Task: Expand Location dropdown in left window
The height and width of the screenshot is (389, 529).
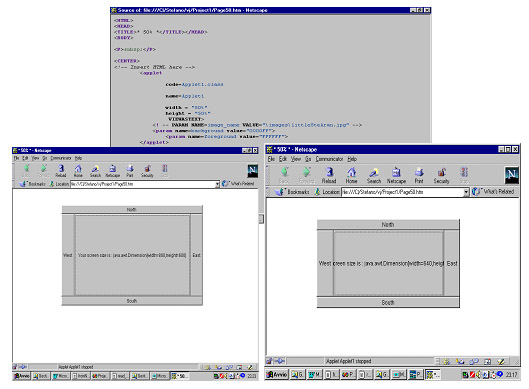Action: (x=217, y=184)
